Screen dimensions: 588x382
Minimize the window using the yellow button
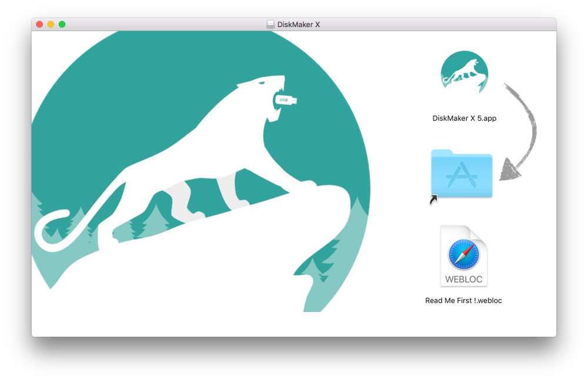(x=51, y=24)
